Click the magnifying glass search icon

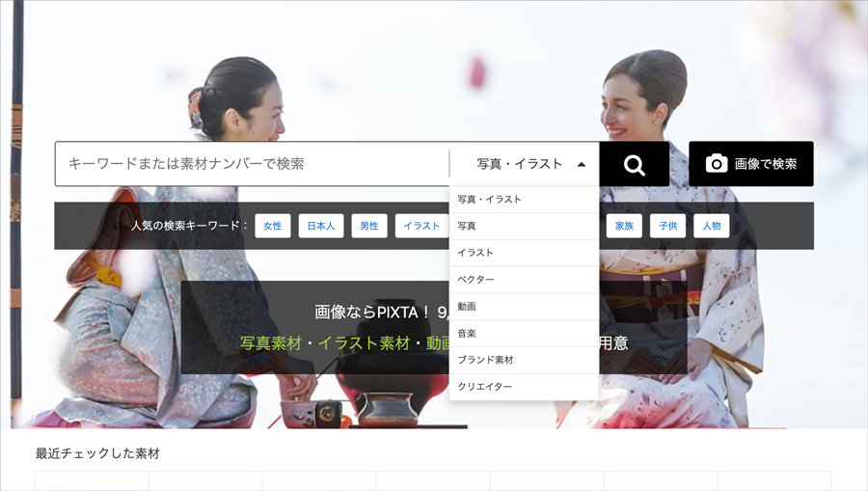[634, 164]
